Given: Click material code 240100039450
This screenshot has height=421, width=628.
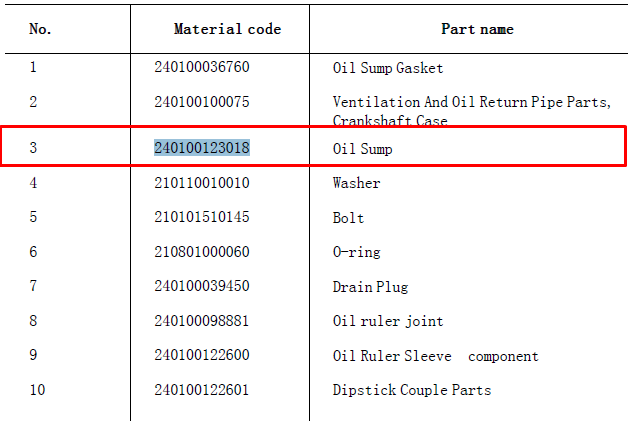Looking at the screenshot, I should pyautogui.click(x=202, y=286).
